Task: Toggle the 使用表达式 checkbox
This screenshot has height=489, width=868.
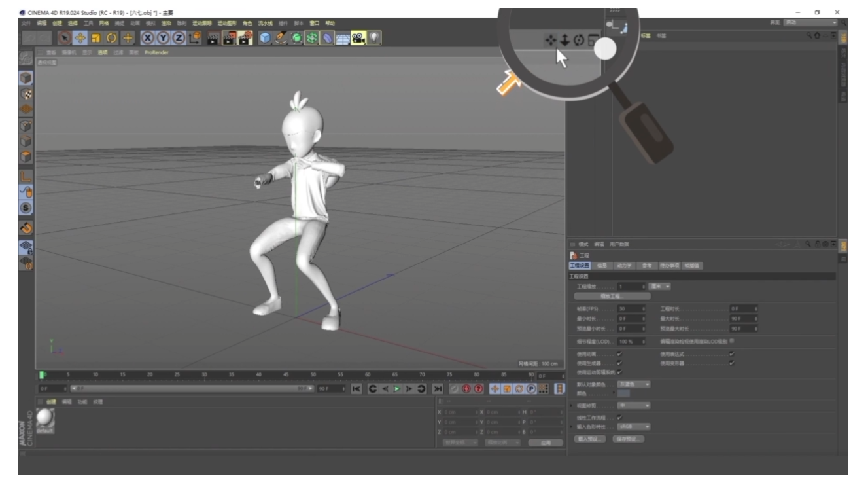Action: [731, 354]
